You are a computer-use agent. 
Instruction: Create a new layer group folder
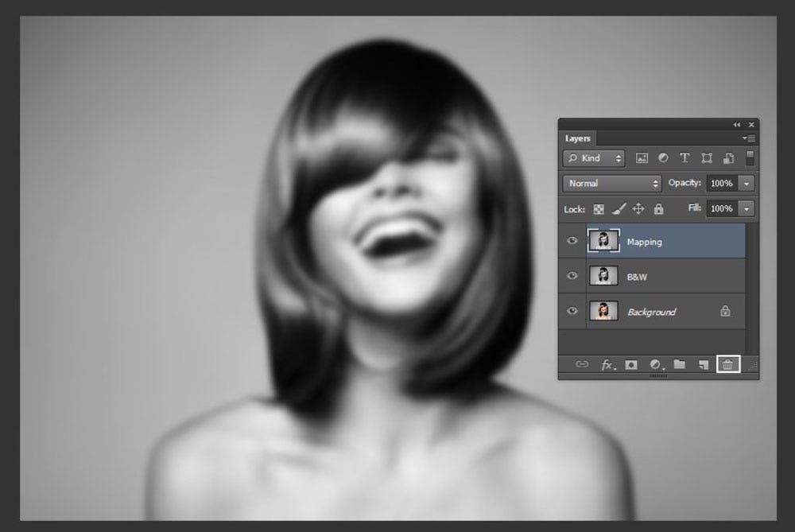click(680, 364)
